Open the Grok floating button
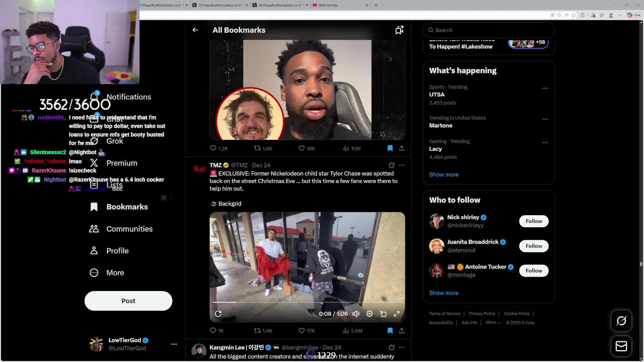The height and width of the screenshot is (362, 644). (621, 321)
